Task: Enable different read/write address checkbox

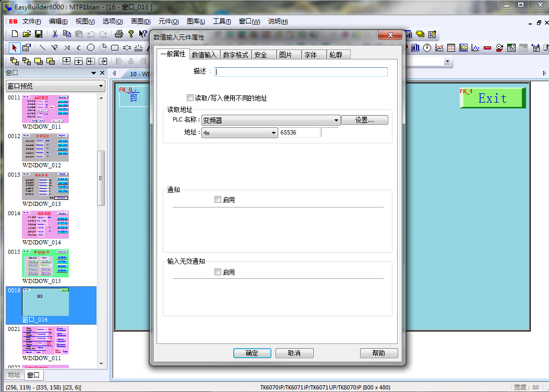Action: [x=190, y=98]
